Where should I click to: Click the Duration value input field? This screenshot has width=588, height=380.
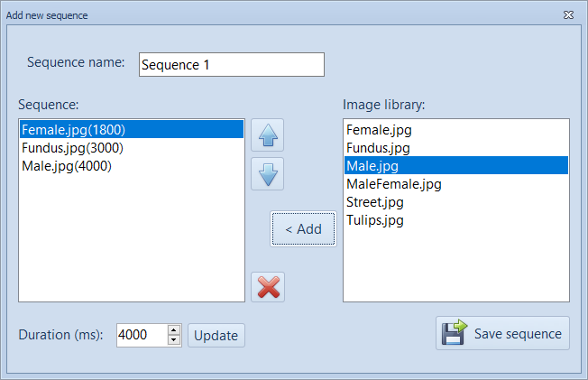[x=141, y=335]
